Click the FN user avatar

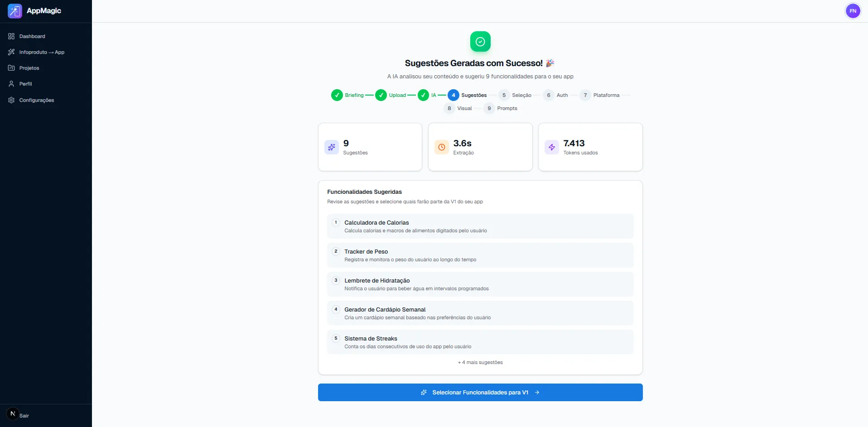click(x=853, y=11)
